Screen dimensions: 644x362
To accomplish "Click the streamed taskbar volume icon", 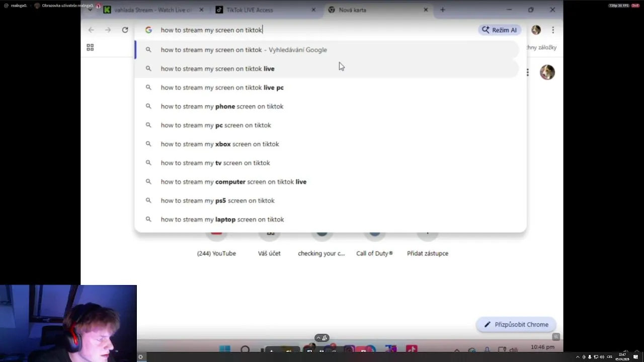I will [513, 349].
